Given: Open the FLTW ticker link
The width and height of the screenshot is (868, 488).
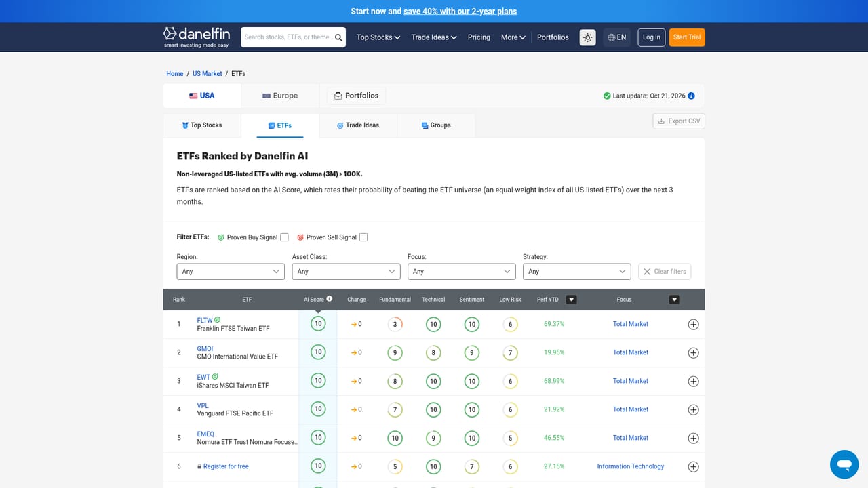Looking at the screenshot, I should pos(205,320).
